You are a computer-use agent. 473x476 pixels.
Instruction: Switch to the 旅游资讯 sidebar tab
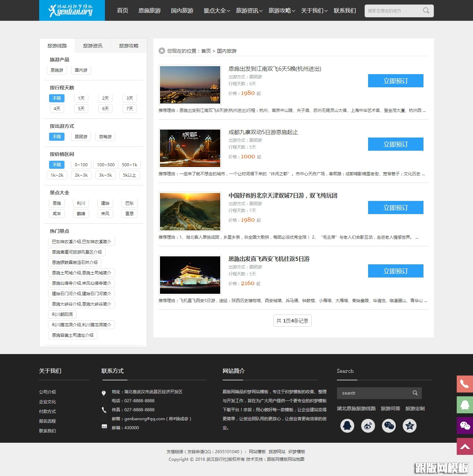pyautogui.click(x=93, y=46)
